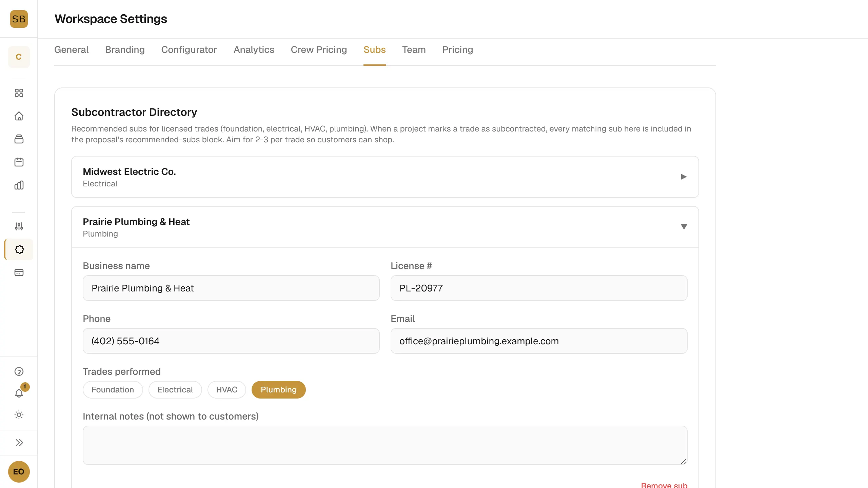Viewport: 868px width, 488px height.
Task: Click the Internal notes text area
Action: [385, 445]
